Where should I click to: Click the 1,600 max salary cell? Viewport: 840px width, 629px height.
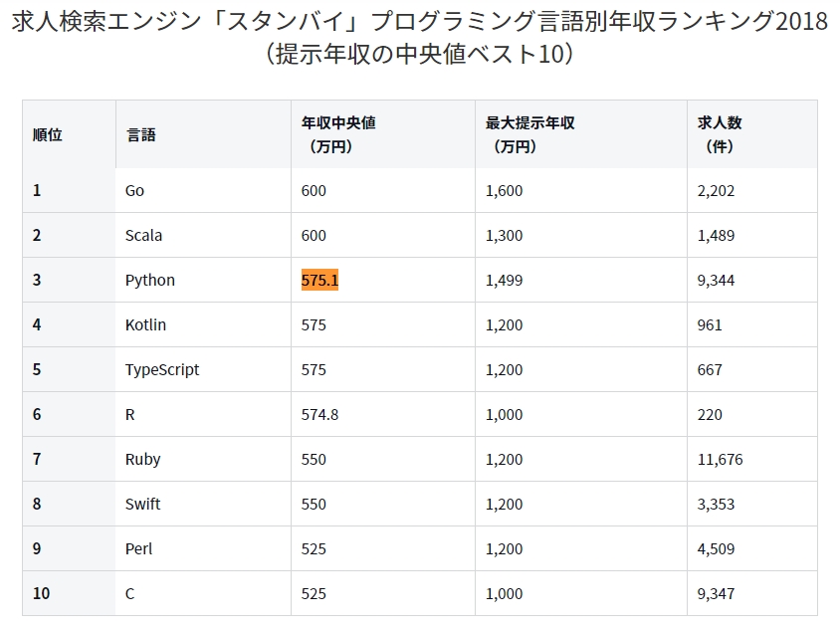[x=504, y=190]
